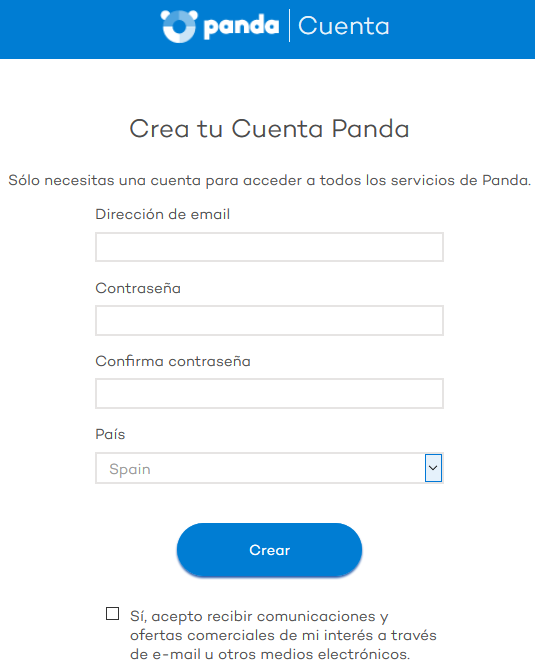Click the "Contraseña" field label
This screenshot has width=535, height=671.
[138, 288]
